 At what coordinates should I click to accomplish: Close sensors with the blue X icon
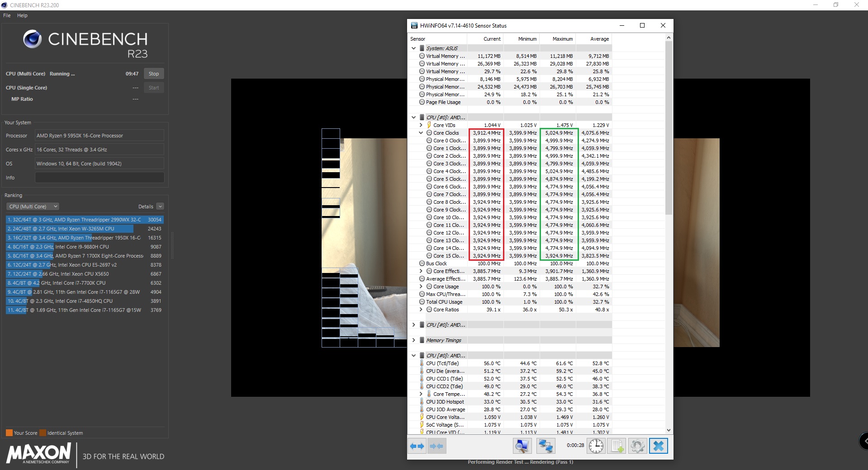point(659,446)
